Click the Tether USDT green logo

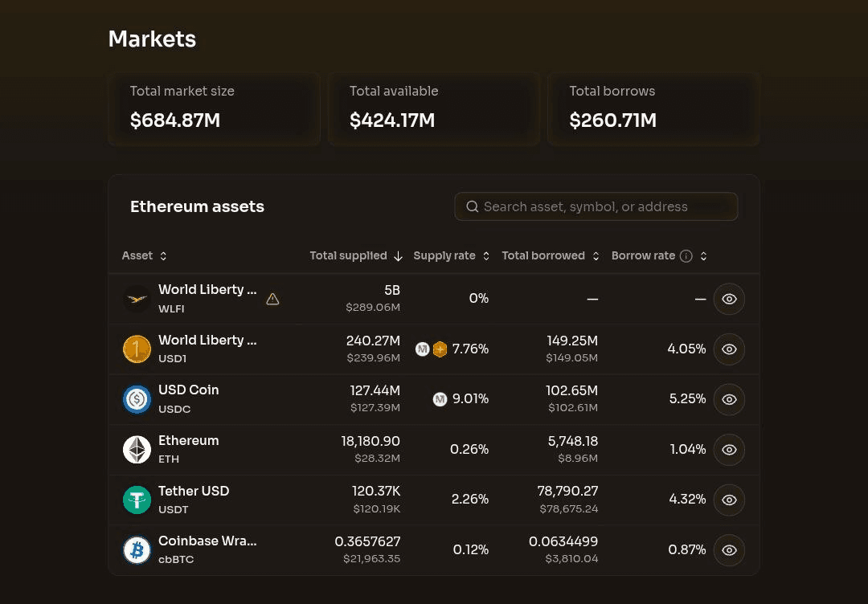tap(137, 500)
